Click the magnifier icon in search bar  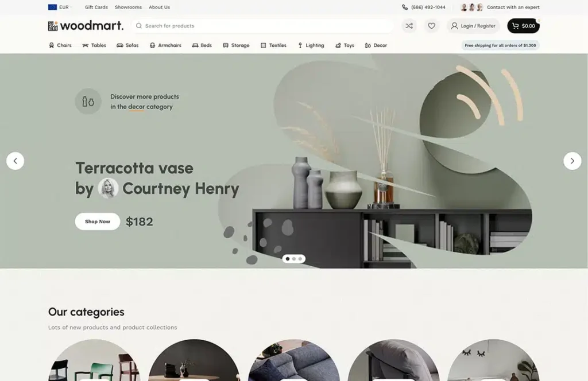(x=139, y=26)
